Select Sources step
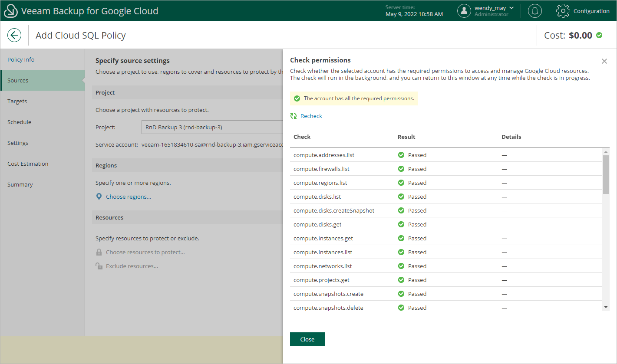 point(43,80)
